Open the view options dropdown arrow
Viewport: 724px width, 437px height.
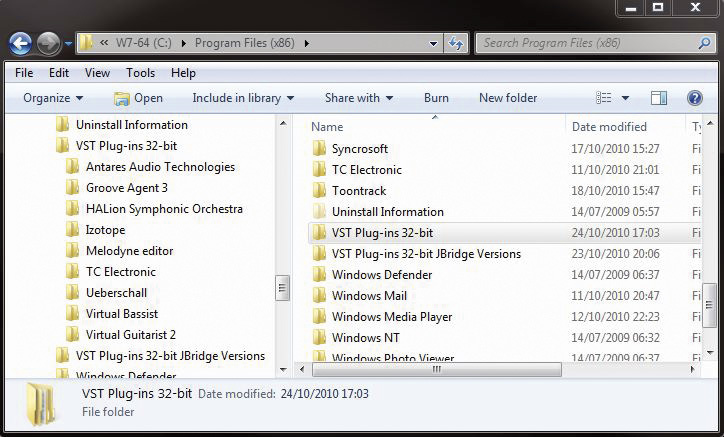(625, 98)
